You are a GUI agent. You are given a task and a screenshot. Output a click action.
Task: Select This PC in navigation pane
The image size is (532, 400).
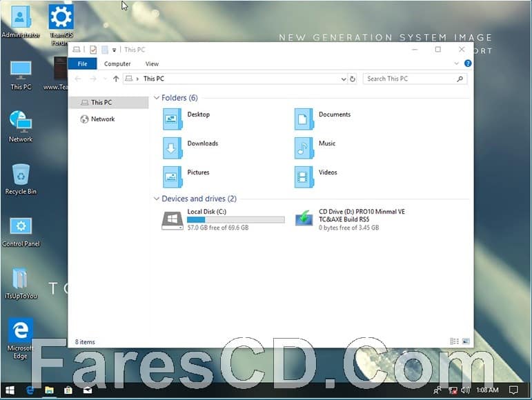pos(109,102)
